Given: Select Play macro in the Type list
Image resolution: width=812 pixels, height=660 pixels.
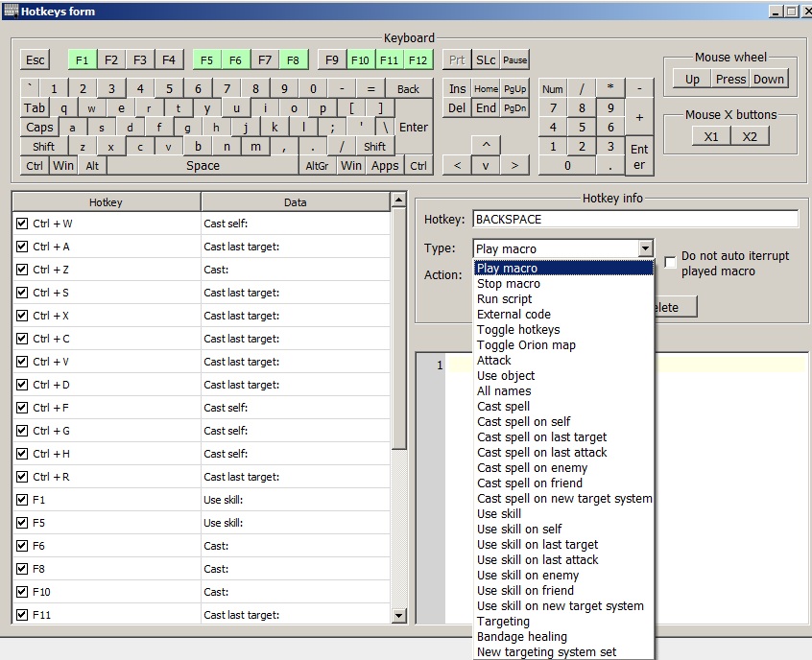Looking at the screenshot, I should pos(563,269).
